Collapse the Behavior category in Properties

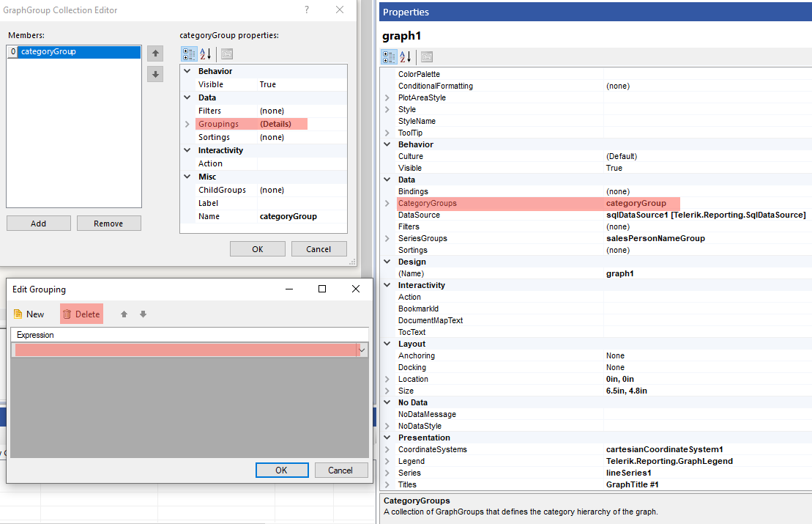click(387, 144)
